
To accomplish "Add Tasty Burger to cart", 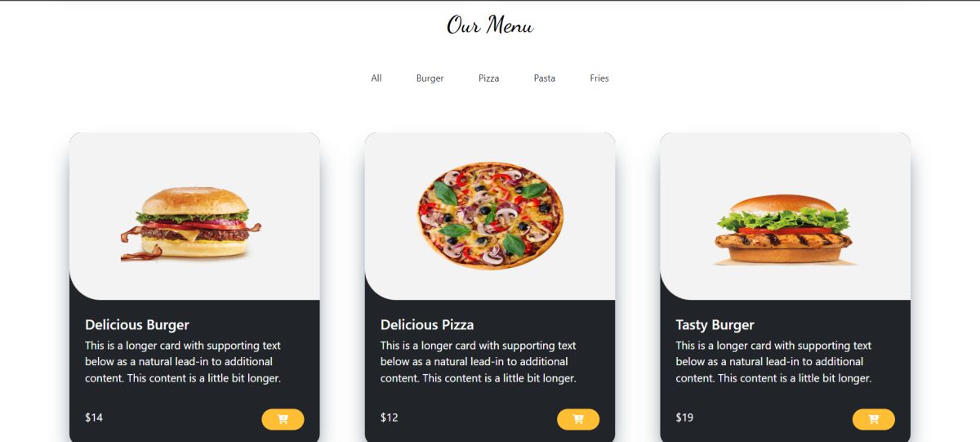I will click(x=874, y=419).
